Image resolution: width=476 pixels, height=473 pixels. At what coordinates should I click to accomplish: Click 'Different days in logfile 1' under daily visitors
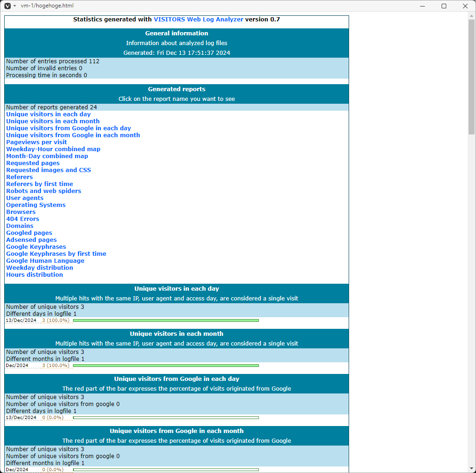click(x=41, y=314)
